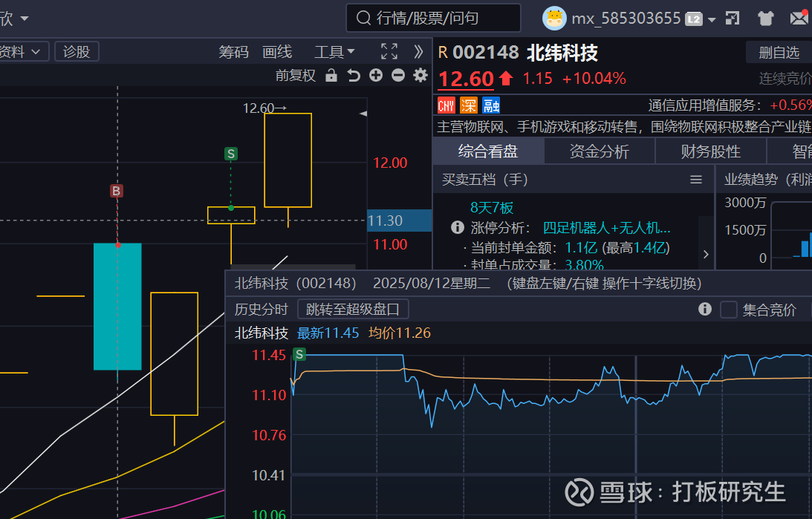Image resolution: width=812 pixels, height=519 pixels.
Task: Open the 四足机器人+无人机 limit-up reason link
Action: click(x=606, y=228)
